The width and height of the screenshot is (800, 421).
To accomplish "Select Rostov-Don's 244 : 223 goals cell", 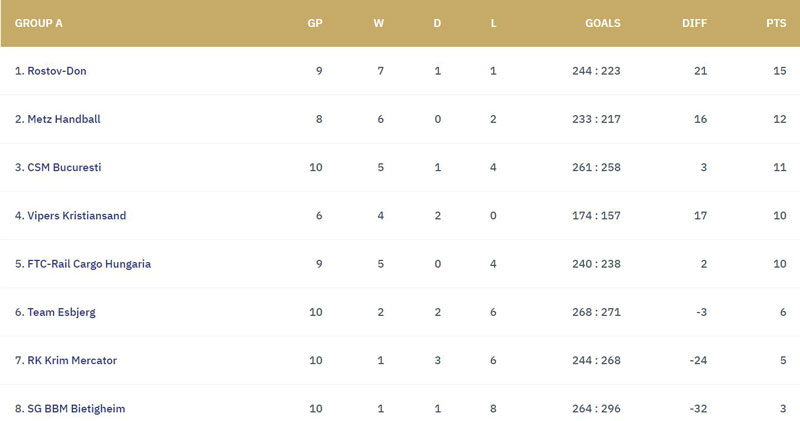I will pos(596,71).
